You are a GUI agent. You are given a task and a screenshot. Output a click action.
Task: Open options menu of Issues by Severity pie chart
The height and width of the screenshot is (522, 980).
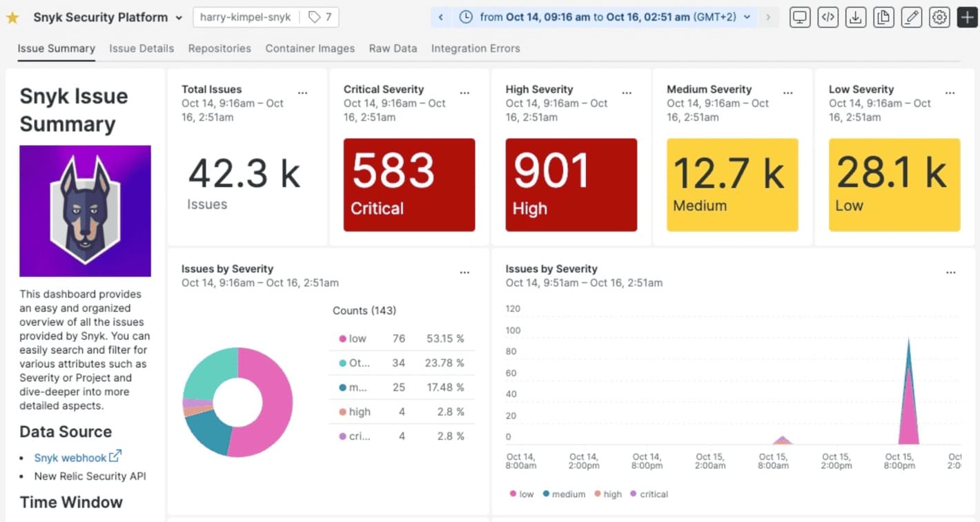point(464,272)
